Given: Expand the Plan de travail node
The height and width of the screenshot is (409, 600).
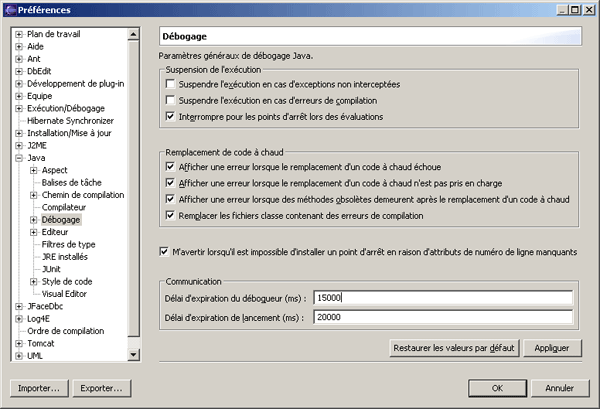Looking at the screenshot, I should tap(19, 34).
